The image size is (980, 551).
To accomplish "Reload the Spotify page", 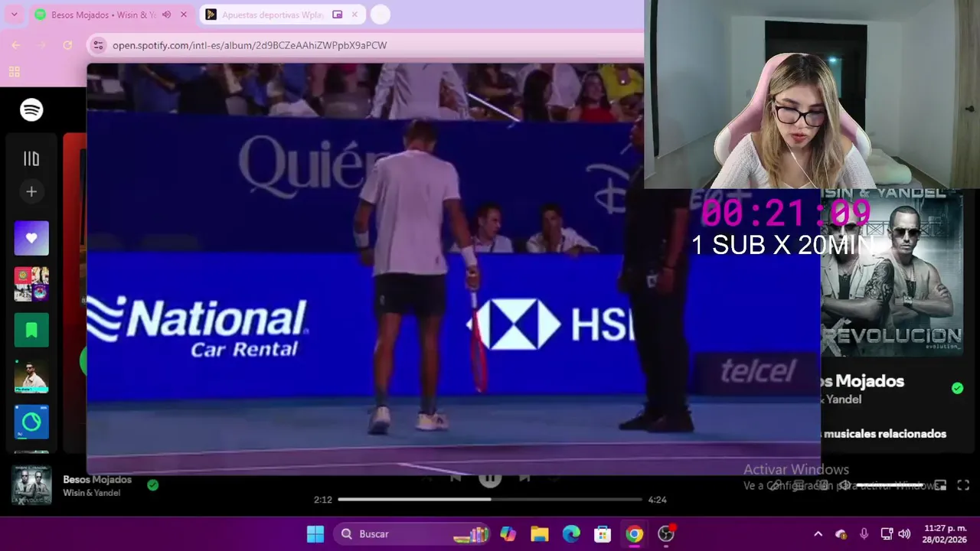I will [67, 45].
